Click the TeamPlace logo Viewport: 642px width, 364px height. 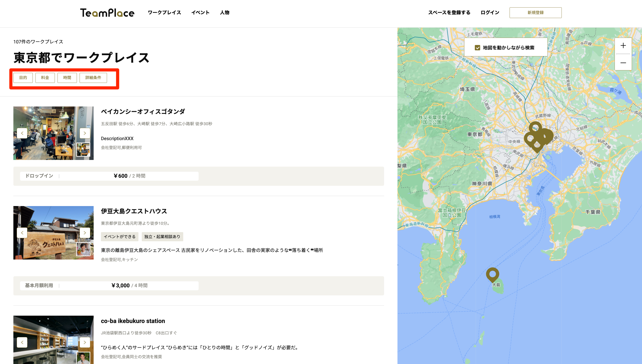pos(107,13)
